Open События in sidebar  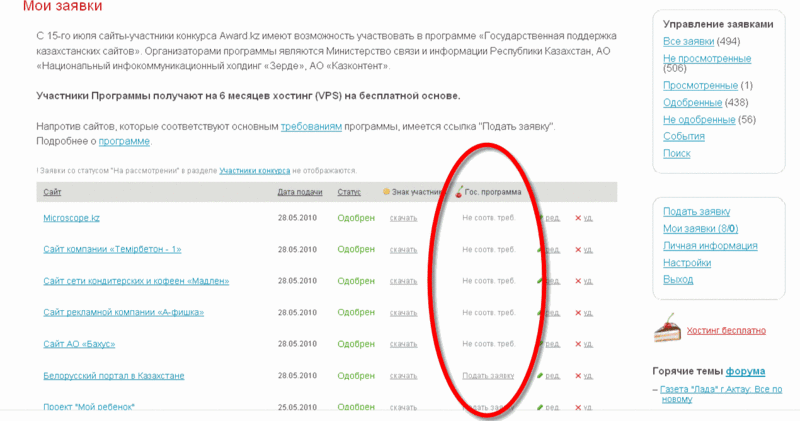pyautogui.click(x=684, y=136)
